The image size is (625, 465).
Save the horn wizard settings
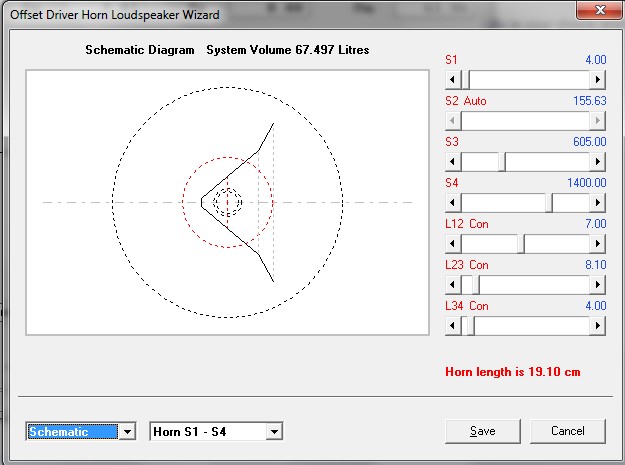(x=483, y=431)
